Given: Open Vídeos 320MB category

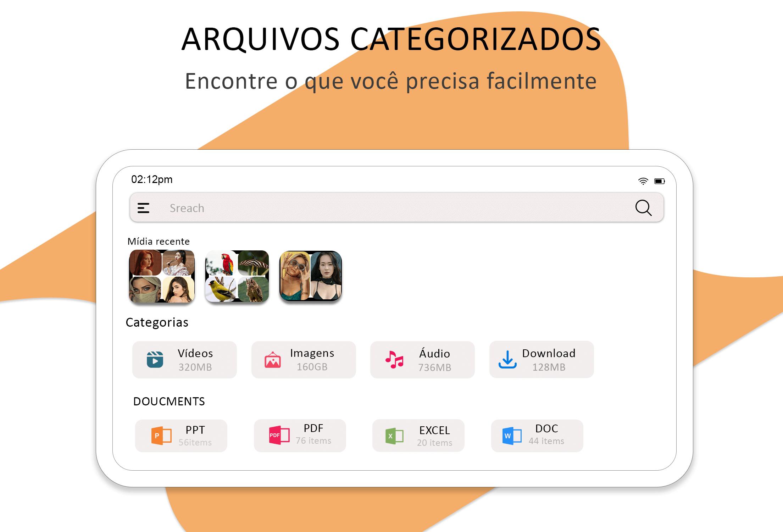Looking at the screenshot, I should [184, 360].
